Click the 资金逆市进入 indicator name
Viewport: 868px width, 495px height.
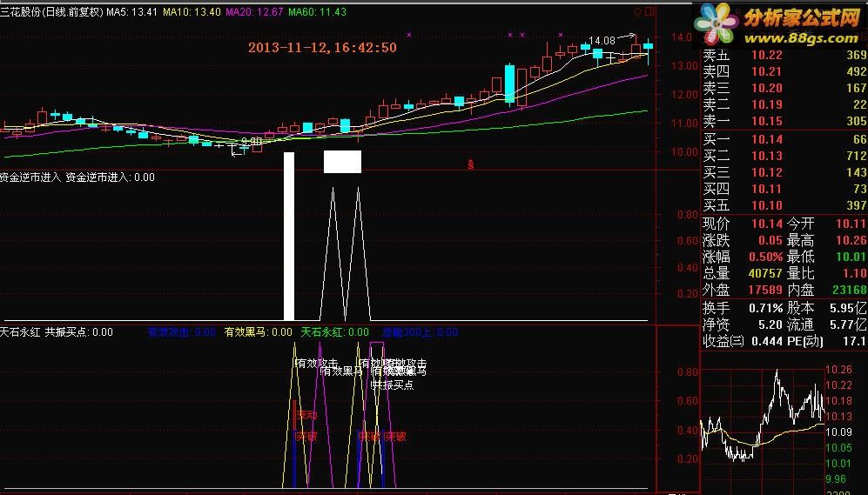[x=30, y=177]
